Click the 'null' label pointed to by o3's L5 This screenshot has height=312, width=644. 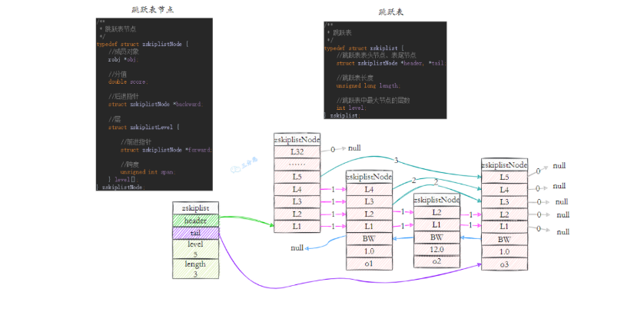point(559,166)
